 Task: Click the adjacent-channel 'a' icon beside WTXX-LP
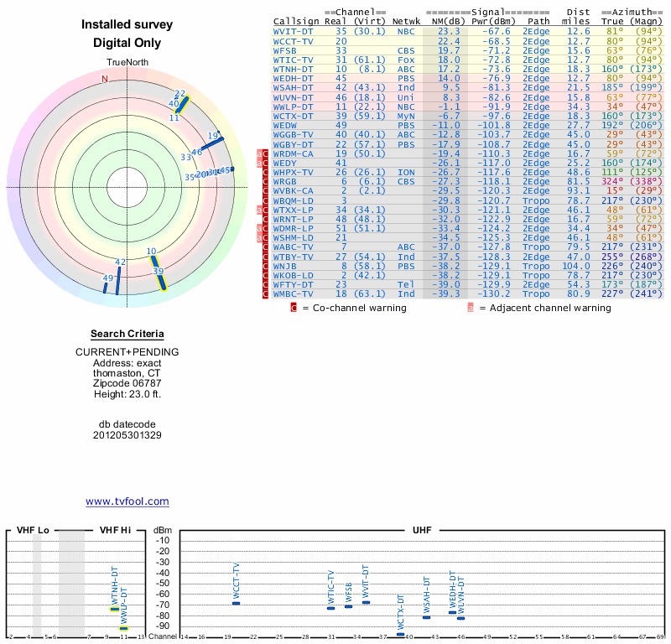(x=260, y=210)
